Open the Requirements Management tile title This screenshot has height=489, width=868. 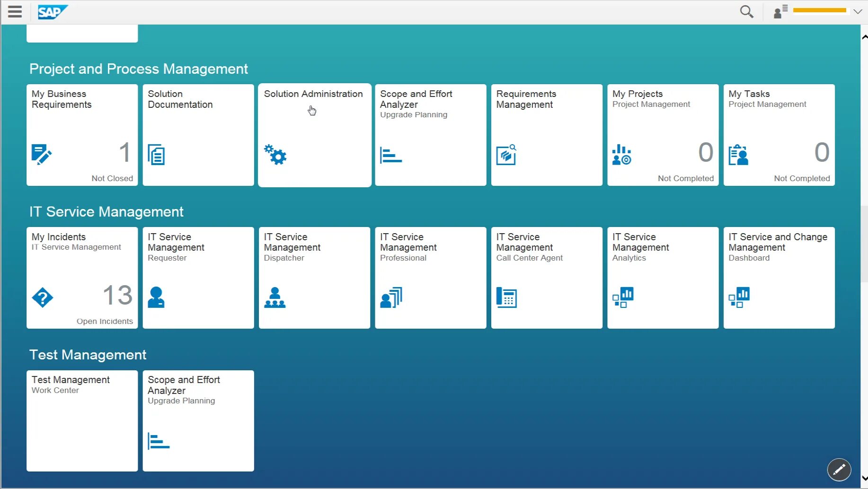526,99
